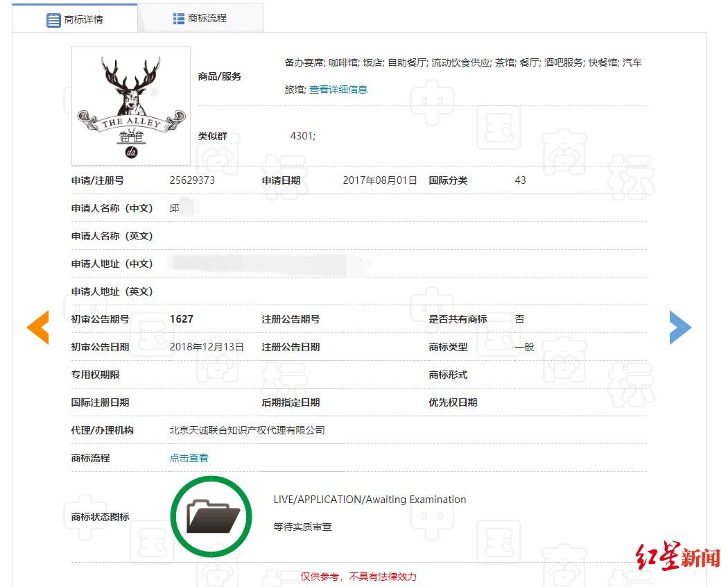The height and width of the screenshot is (587, 728).
Task: Click the 等待实质审查 status text
Action: (303, 527)
